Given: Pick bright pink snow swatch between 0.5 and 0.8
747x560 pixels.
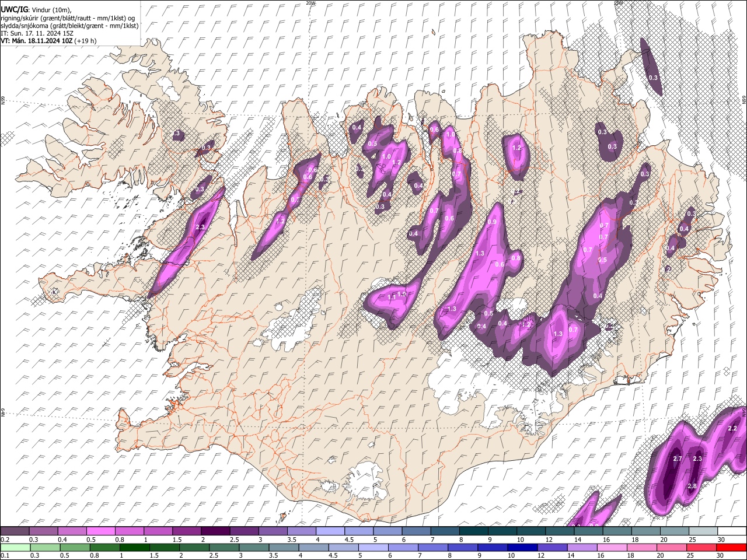Looking at the screenshot, I should click(x=101, y=531).
